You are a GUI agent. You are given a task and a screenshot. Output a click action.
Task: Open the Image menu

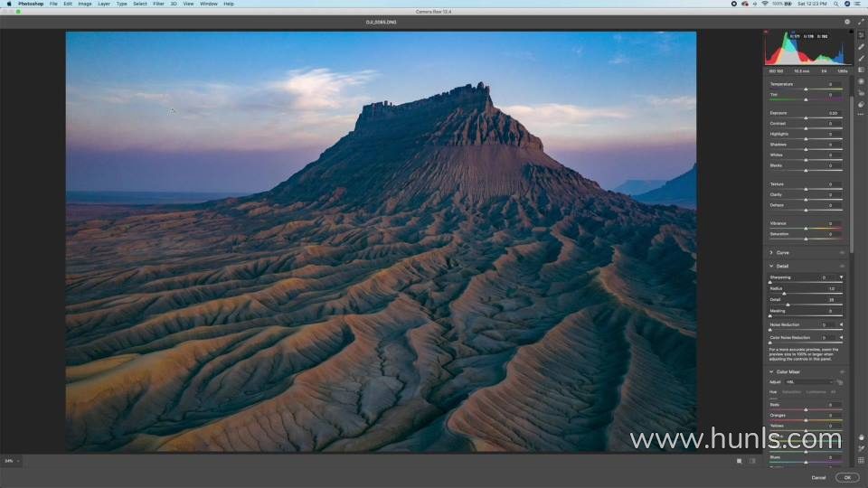85,4
